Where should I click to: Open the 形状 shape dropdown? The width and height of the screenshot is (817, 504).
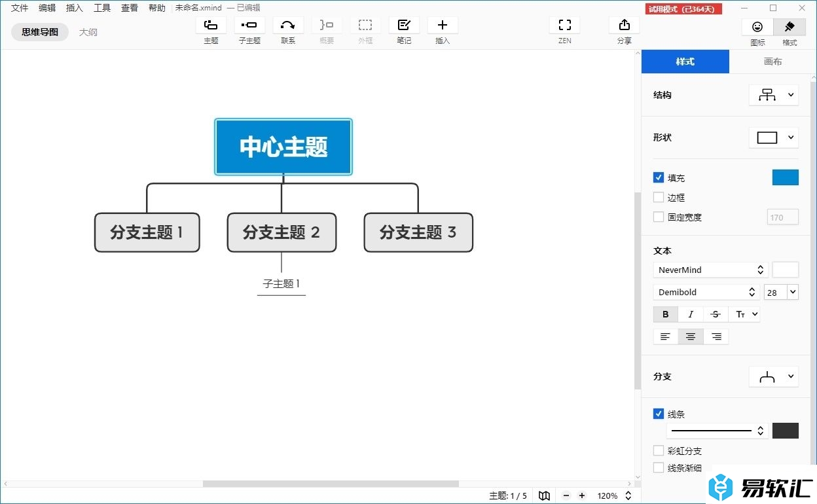[x=774, y=137]
